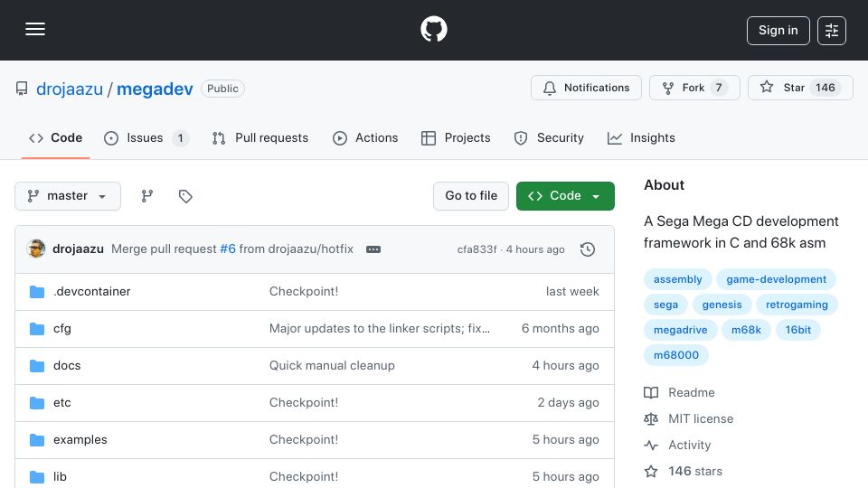Select the sega topic tag

tap(665, 305)
